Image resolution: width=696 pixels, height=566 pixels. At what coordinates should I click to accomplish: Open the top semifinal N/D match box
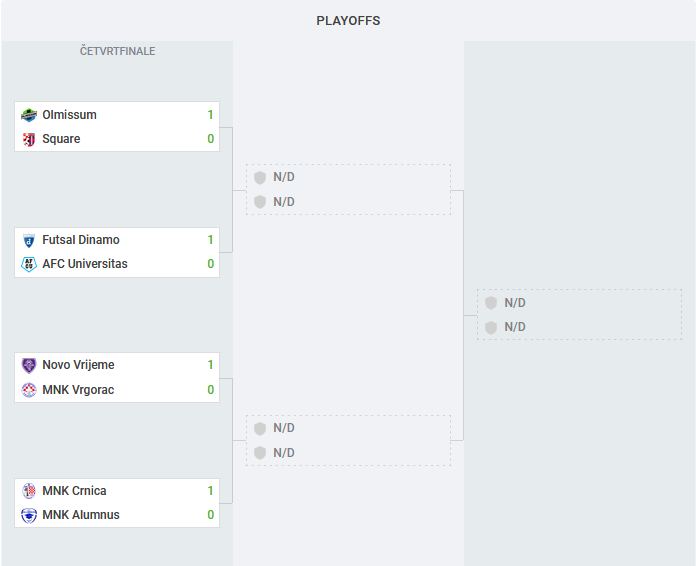[x=348, y=190]
